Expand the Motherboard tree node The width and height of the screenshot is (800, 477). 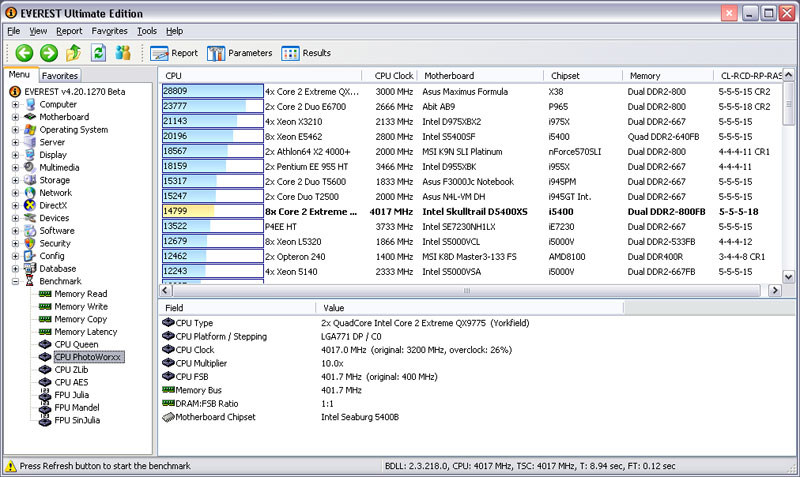tap(15, 117)
